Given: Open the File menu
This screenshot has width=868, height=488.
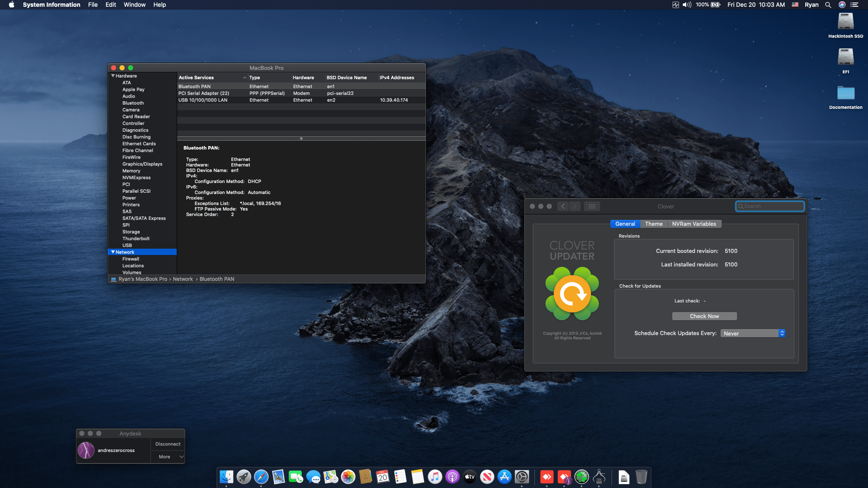Looking at the screenshot, I should tap(93, 5).
